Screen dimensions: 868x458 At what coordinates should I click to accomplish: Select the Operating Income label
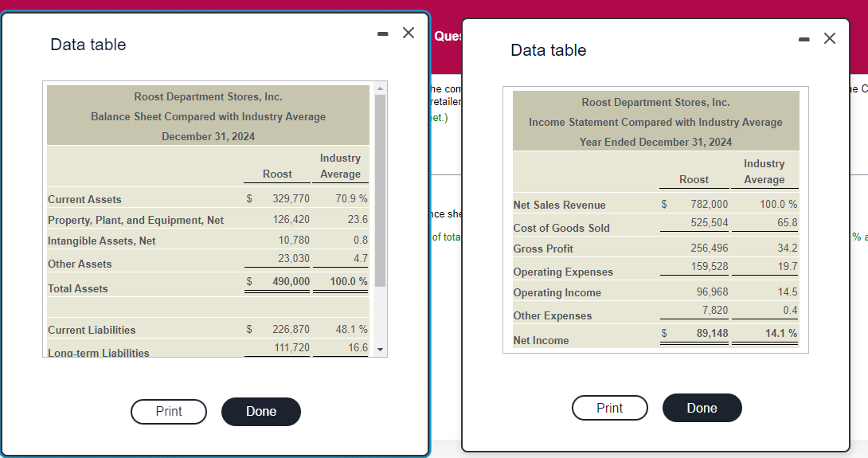[557, 292]
